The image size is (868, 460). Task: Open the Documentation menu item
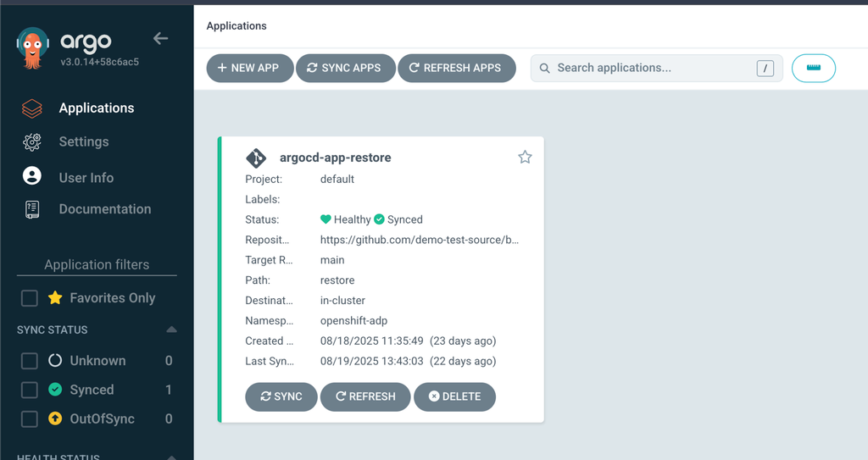[x=104, y=209]
